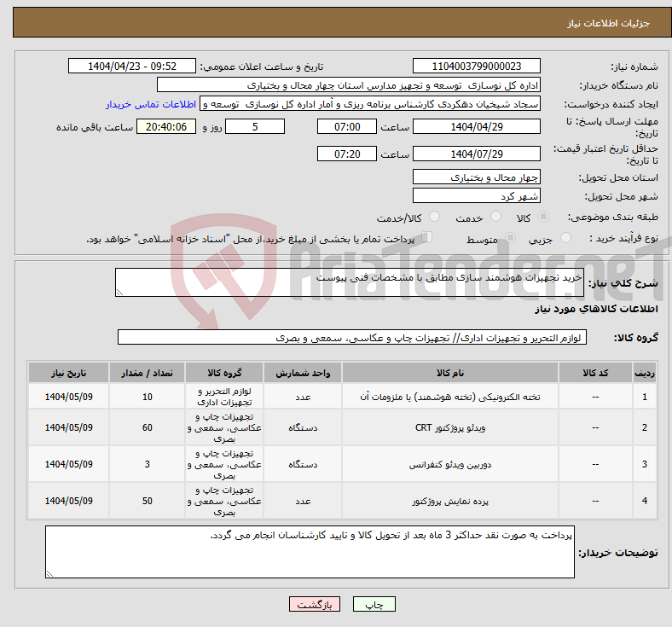Click the بازگشت back button
This screenshot has width=672, height=627.
click(315, 604)
